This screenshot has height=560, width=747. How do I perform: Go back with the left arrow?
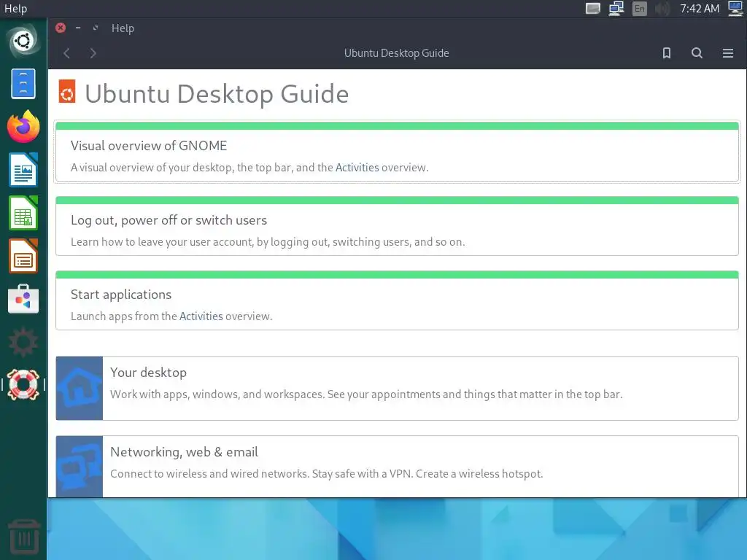pyautogui.click(x=66, y=52)
